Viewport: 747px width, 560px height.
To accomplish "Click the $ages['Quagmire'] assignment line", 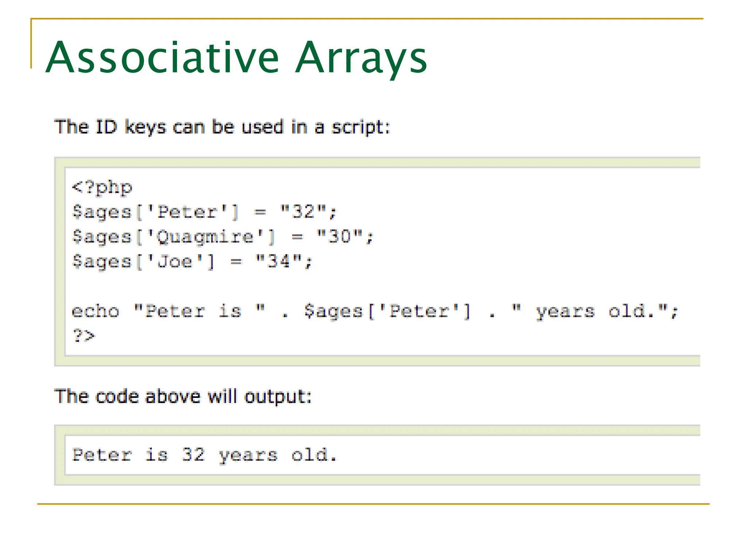I will pos(222,237).
